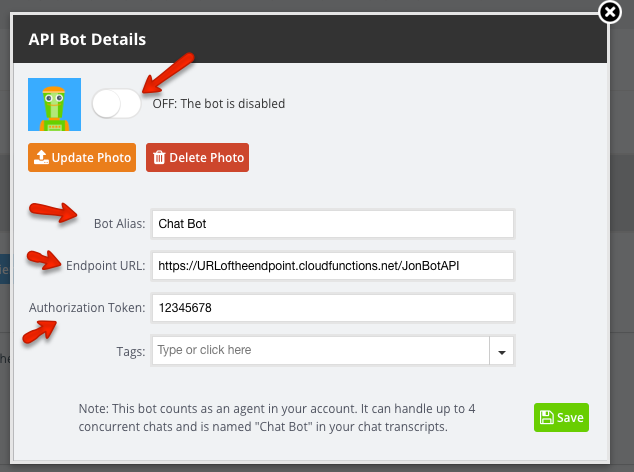634x472 pixels.
Task: Save the bot settings
Action: click(x=561, y=417)
